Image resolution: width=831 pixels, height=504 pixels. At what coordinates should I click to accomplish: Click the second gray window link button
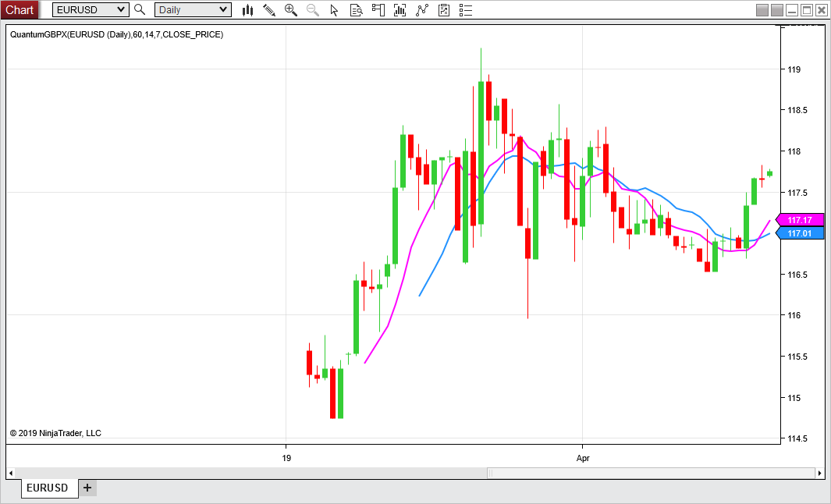pos(777,10)
